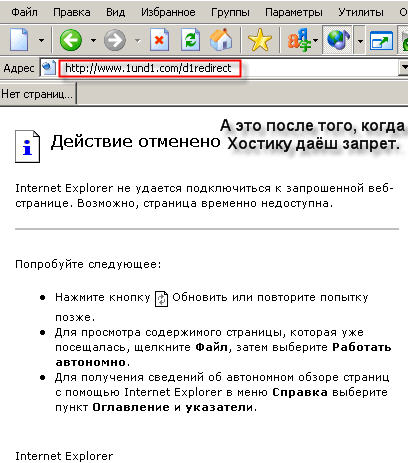
Task: Click the window with green arrow icon
Action: (381, 41)
